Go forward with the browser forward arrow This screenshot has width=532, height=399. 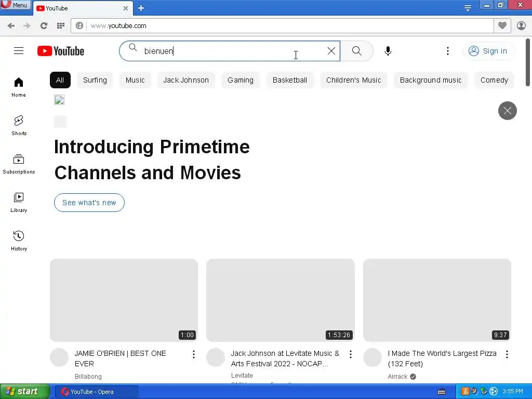tap(27, 26)
